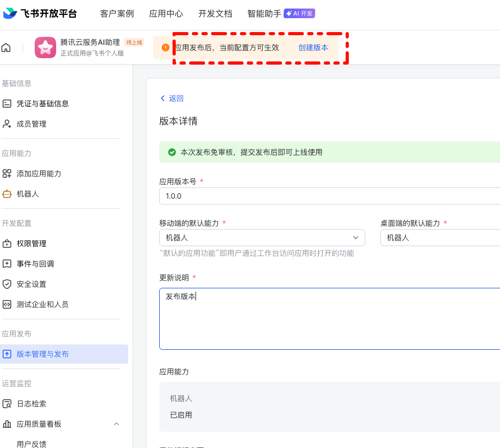Click the orange warning icon
The width and height of the screenshot is (500, 448).
pos(166,48)
